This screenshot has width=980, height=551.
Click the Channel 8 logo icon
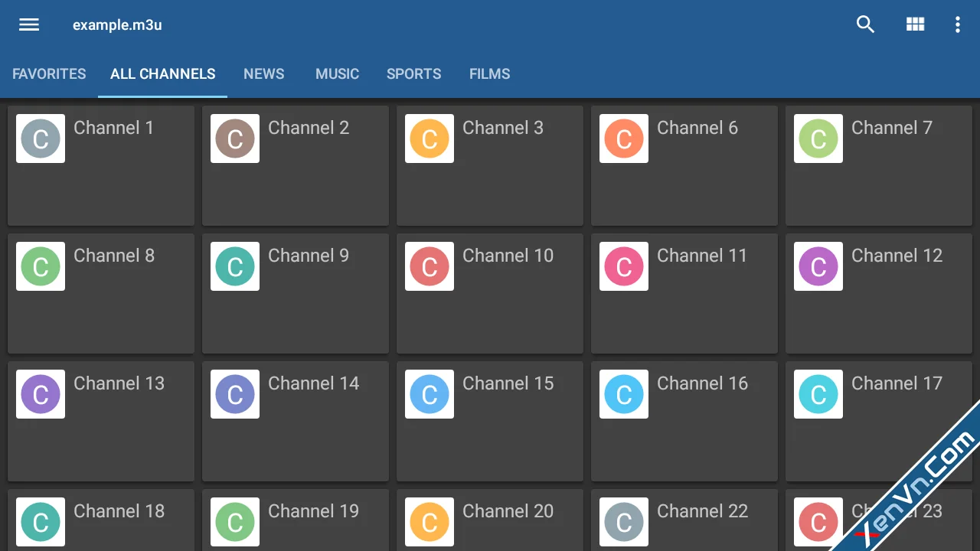41,266
